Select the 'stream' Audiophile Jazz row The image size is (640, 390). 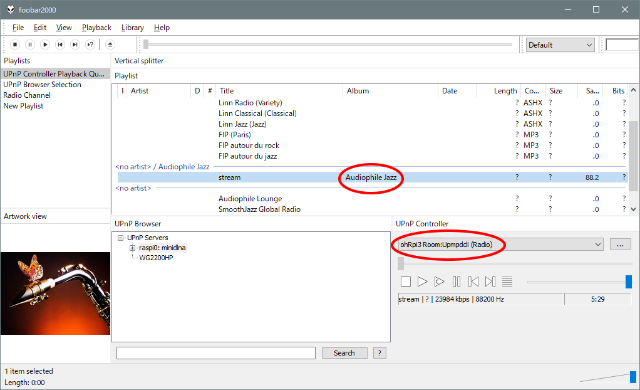click(372, 177)
